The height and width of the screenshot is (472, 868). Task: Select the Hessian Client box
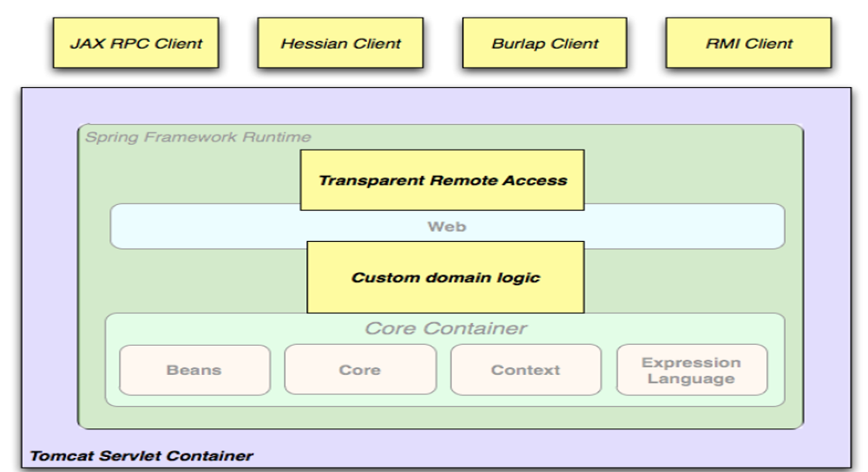pyautogui.click(x=340, y=43)
